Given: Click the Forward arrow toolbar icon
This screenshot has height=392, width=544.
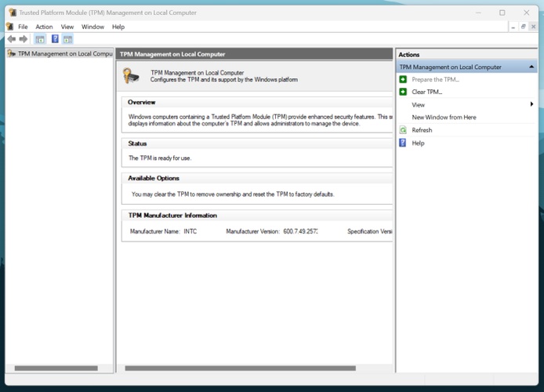Looking at the screenshot, I should pyautogui.click(x=24, y=39).
